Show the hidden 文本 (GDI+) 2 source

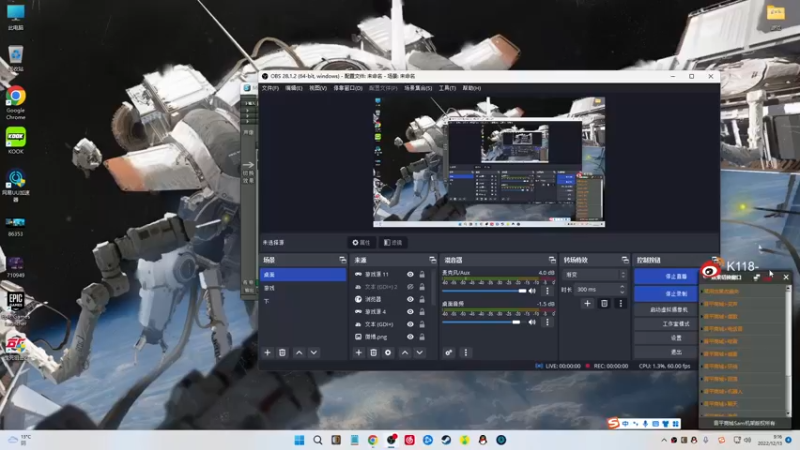(410, 287)
